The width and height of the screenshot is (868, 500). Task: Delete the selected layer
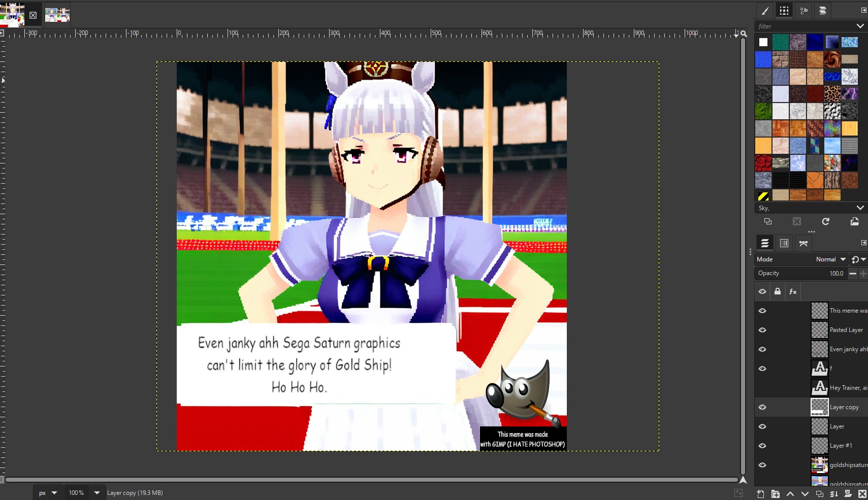point(862,494)
